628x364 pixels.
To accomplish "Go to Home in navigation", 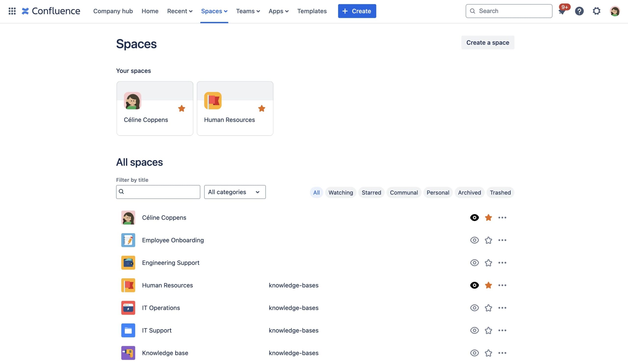I will tap(150, 11).
